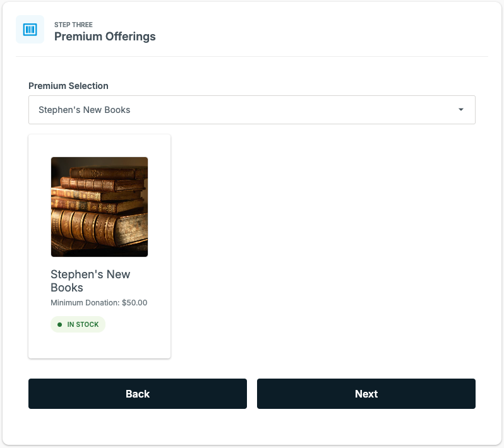This screenshot has width=504, height=448.
Task: Proceed with the Next button
Action: (366, 394)
